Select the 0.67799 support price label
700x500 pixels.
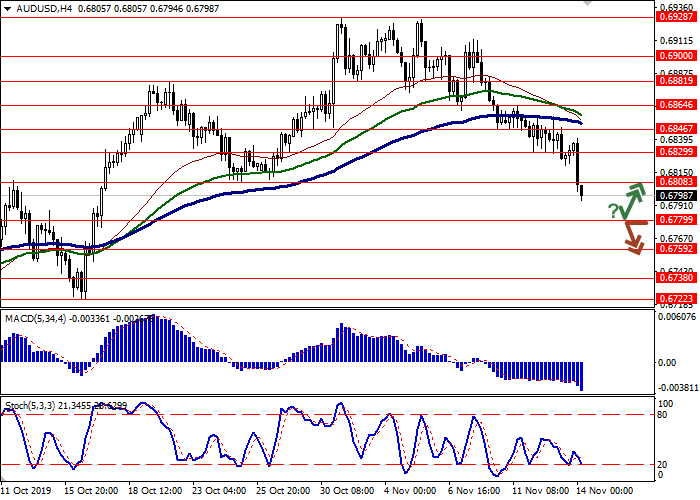[675, 221]
